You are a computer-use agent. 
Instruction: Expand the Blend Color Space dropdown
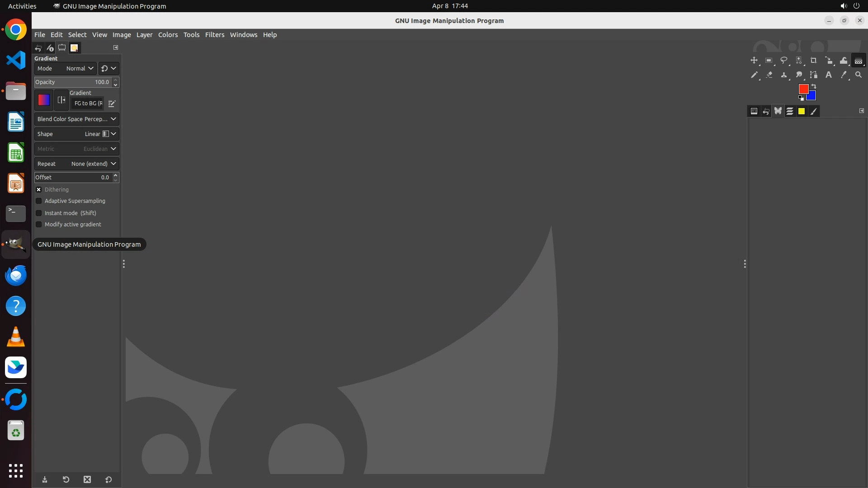pyautogui.click(x=76, y=119)
